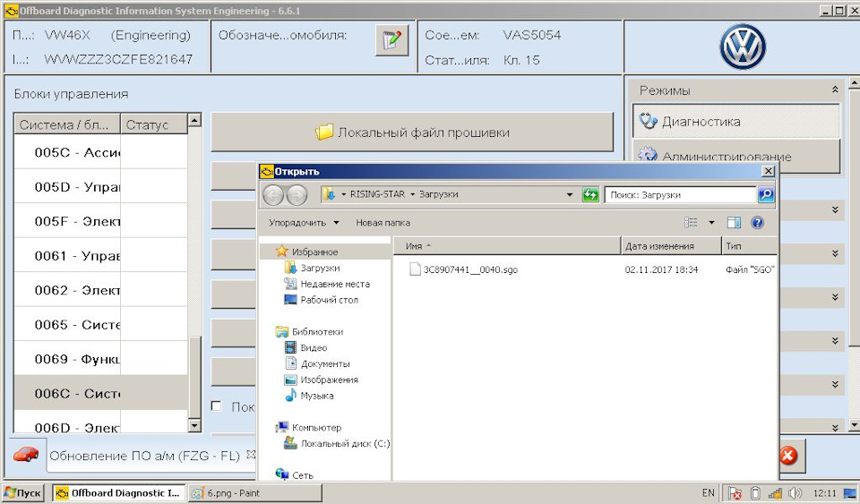
Task: Click control units list scroll down arrow
Action: point(194,425)
